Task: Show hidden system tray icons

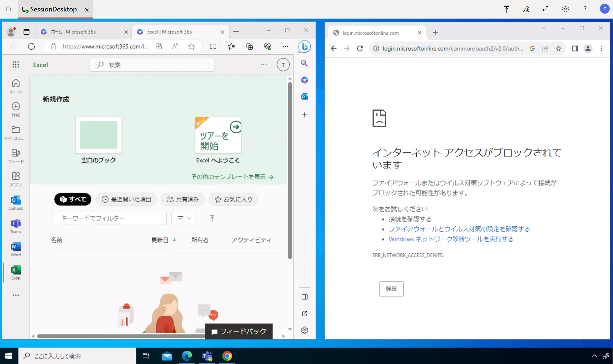Action: click(x=594, y=356)
